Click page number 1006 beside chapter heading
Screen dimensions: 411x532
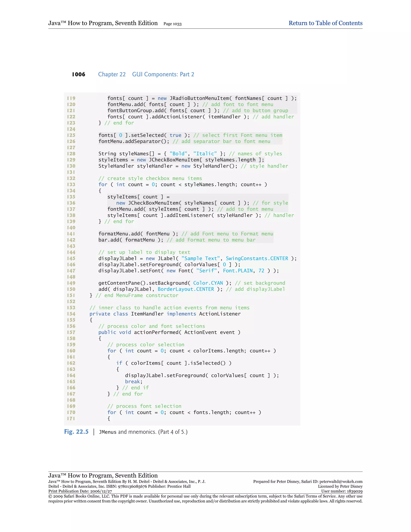click(x=78, y=74)
